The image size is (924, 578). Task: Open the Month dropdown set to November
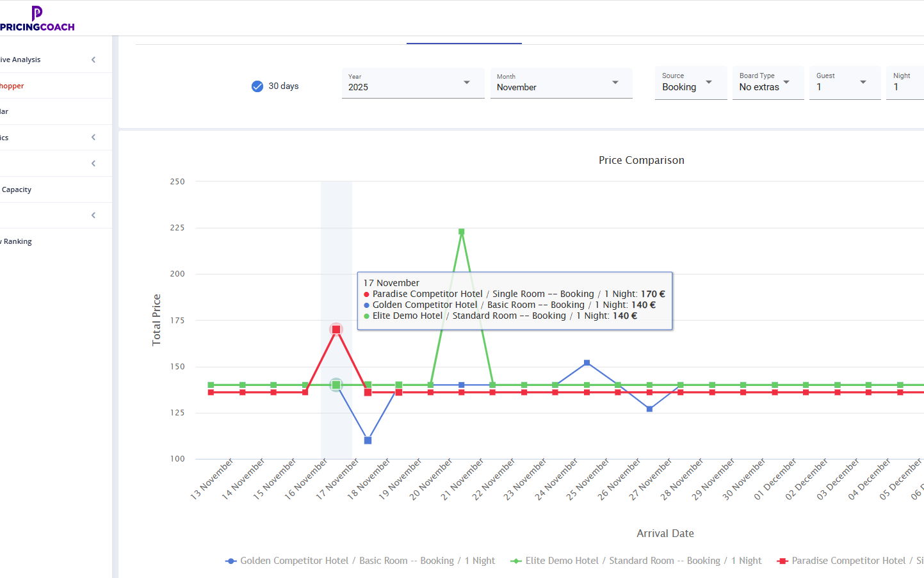pos(561,83)
